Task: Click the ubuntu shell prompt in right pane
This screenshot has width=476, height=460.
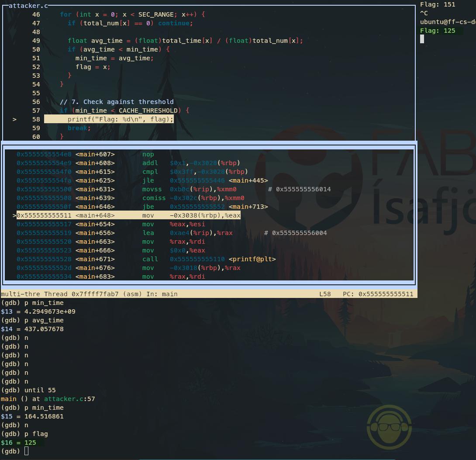Action: pos(448,22)
